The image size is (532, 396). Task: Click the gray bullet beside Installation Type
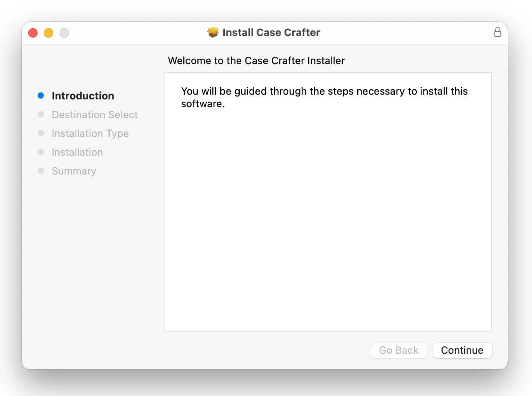tap(41, 133)
